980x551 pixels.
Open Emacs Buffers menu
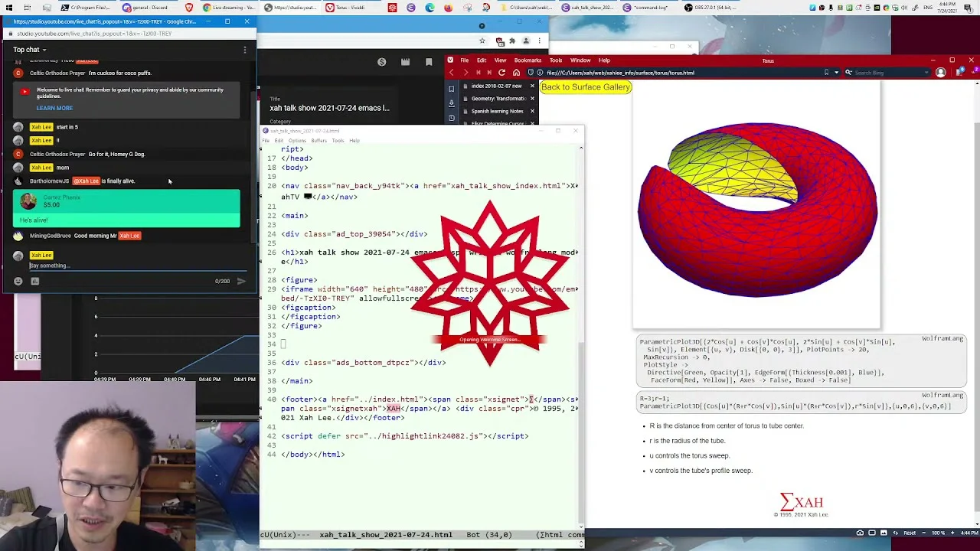coord(318,141)
